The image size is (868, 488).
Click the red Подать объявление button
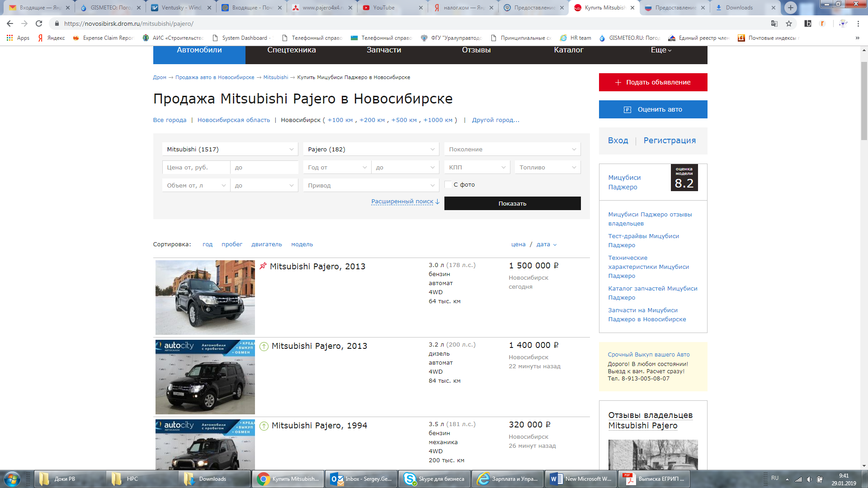tap(653, 82)
